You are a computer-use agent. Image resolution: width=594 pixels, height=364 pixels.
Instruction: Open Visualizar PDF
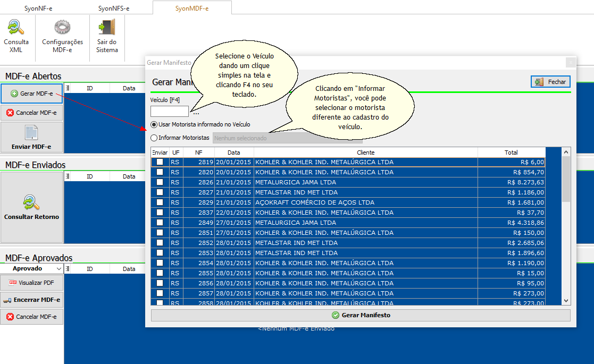[x=32, y=283]
